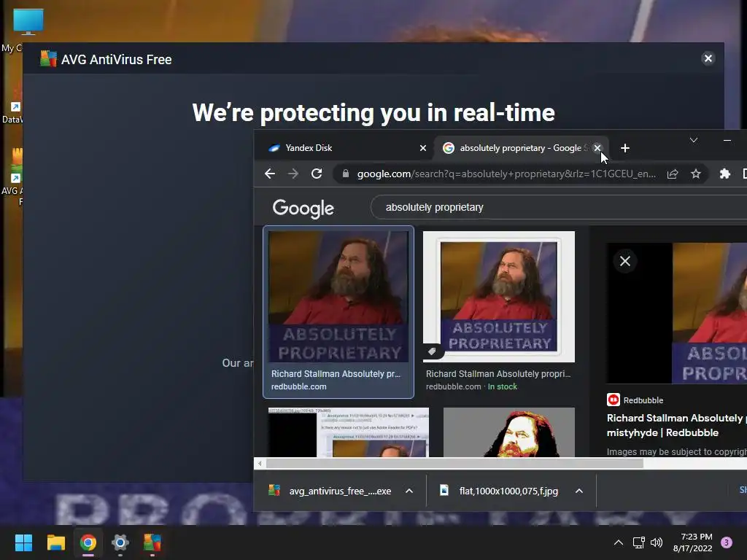Open network status tray icon

(x=638, y=542)
